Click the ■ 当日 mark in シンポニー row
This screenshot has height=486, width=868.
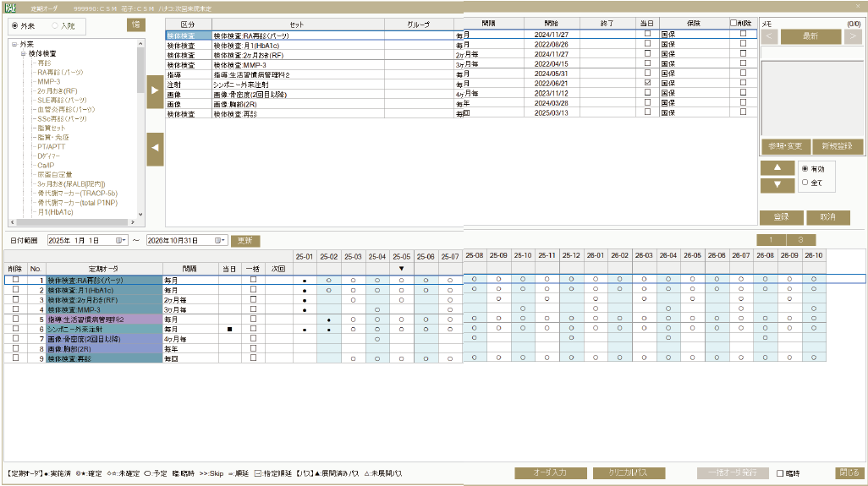point(230,329)
